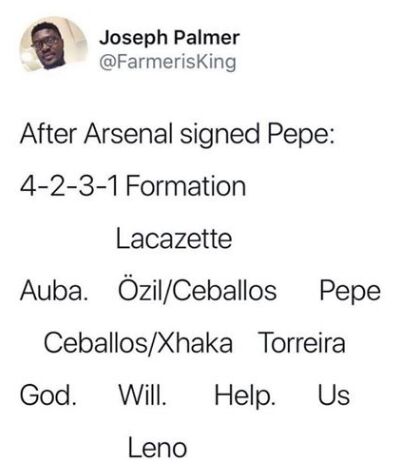Viewport: 396px width, 472px height.
Task: Open the Joseph Palmer display name
Action: [169, 38]
